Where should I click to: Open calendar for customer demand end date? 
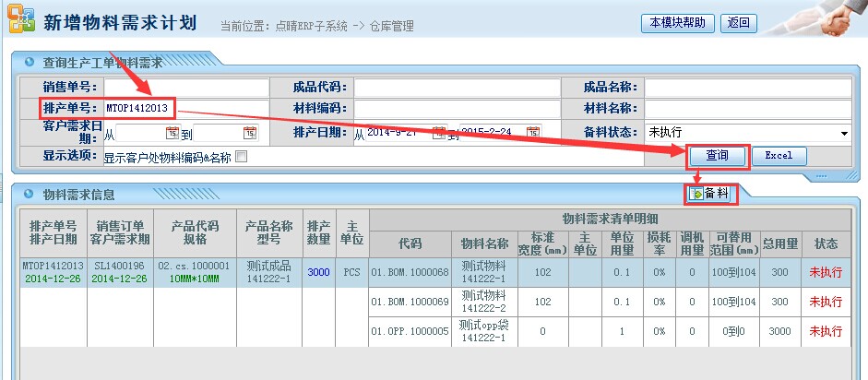point(250,133)
